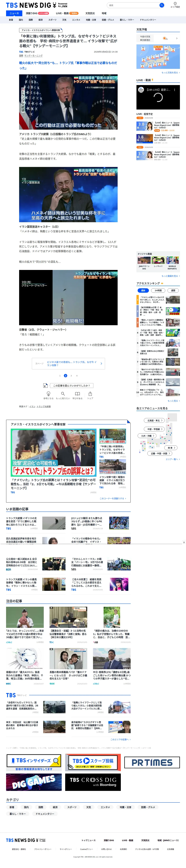This screenshot has width=186, height=868.
Task: Open the DIG GAMES banner
Action: pos(34,782)
